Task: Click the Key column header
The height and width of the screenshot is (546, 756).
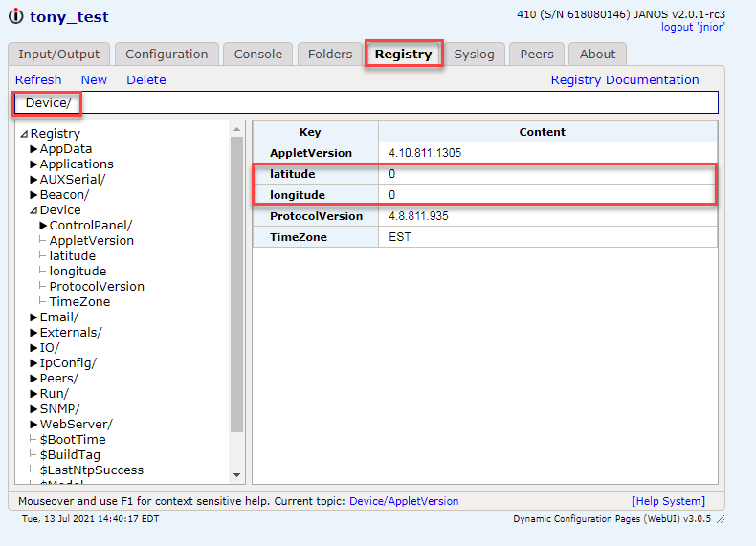Action: [316, 132]
